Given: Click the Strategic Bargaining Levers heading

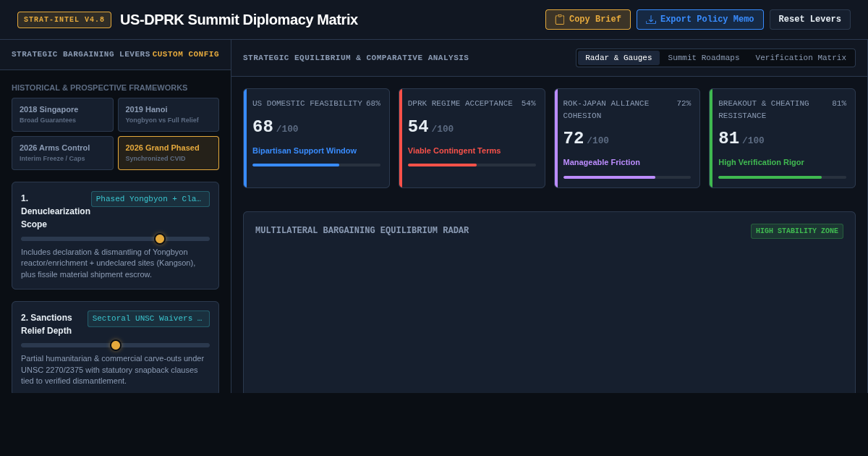Looking at the screenshot, I should [81, 54].
